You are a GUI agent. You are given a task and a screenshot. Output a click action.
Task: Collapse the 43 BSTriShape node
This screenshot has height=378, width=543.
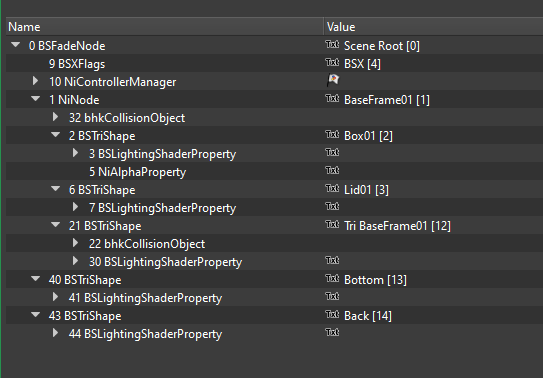click(35, 315)
